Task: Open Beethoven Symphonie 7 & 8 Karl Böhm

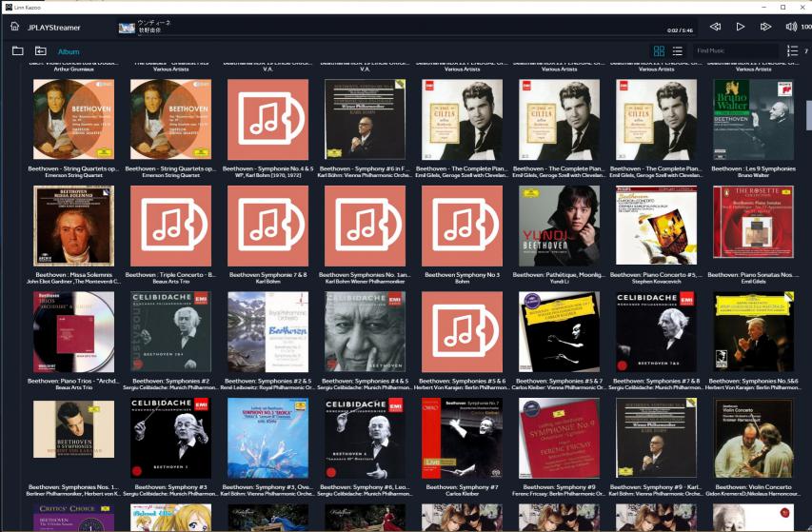Action: coord(267,226)
